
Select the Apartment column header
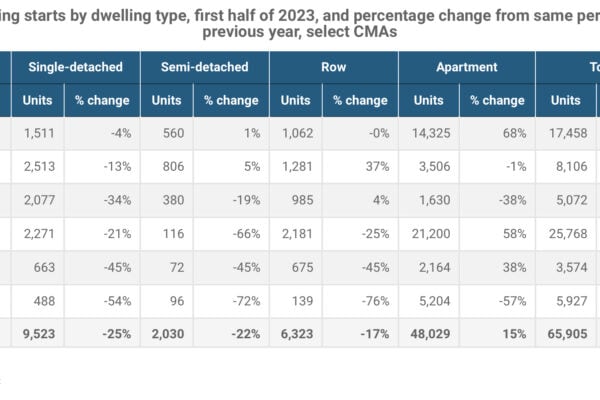click(x=466, y=67)
